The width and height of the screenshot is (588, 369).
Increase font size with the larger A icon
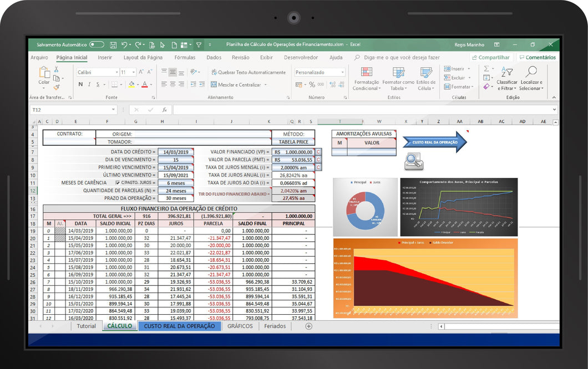click(x=141, y=72)
